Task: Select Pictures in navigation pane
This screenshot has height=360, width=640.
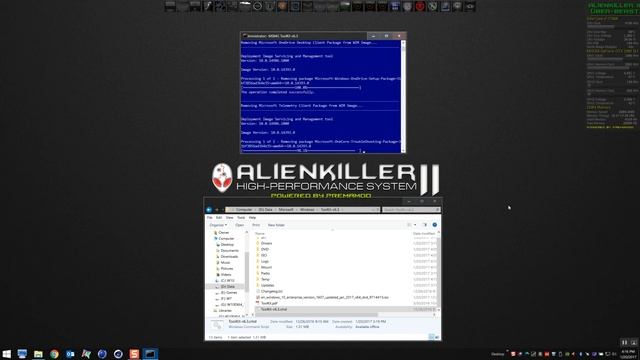Action: click(224, 269)
